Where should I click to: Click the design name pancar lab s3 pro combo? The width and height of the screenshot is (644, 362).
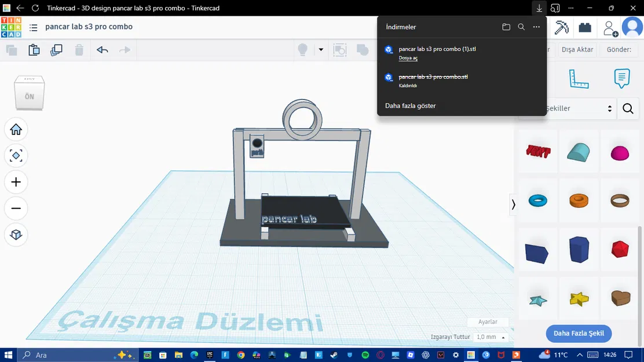[x=89, y=27]
